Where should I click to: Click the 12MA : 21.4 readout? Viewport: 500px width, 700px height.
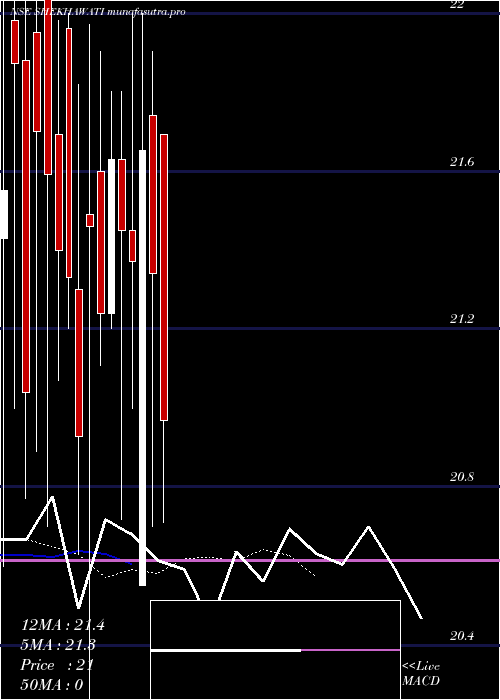pos(63,625)
